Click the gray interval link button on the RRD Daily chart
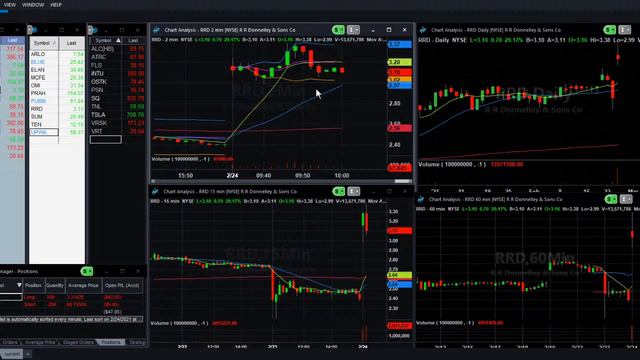640x360 pixels. tap(625, 30)
